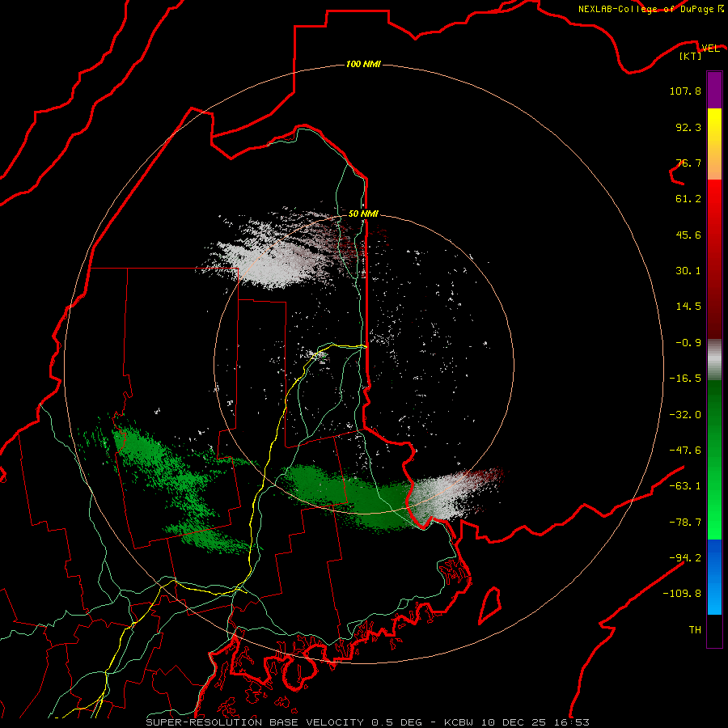
Task: Click the blue segment of the color bar
Action: [x=714, y=577]
